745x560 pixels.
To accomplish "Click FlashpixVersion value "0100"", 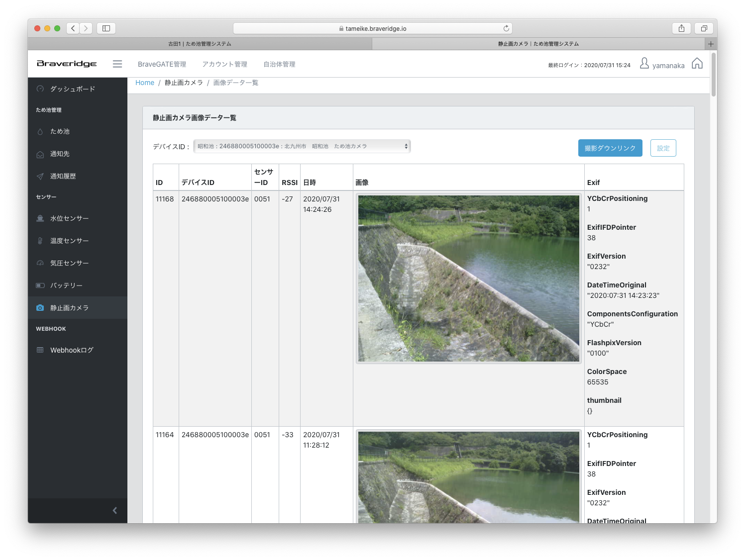I will tap(598, 353).
